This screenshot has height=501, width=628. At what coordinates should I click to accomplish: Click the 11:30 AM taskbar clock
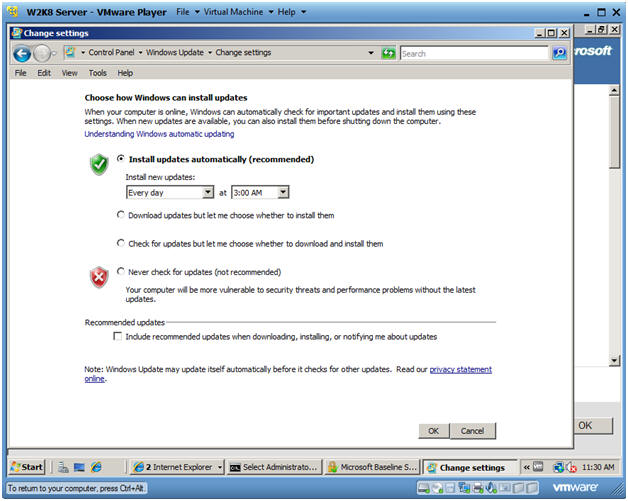[x=598, y=467]
